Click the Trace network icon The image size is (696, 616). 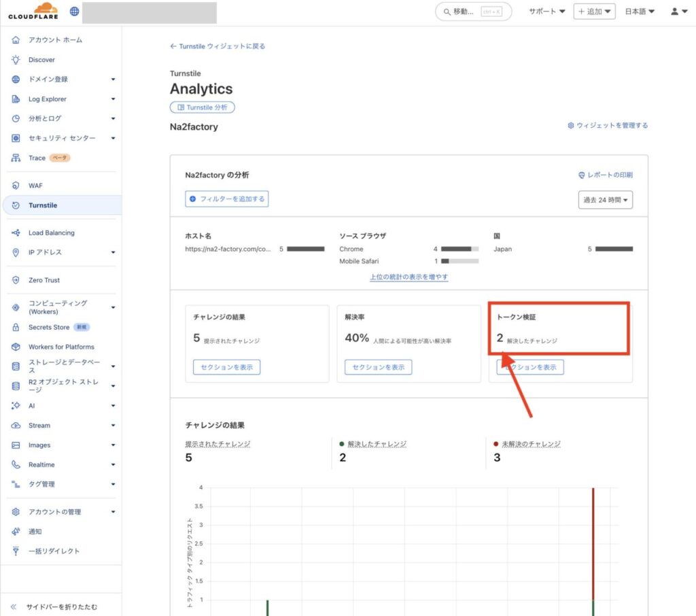(16, 158)
